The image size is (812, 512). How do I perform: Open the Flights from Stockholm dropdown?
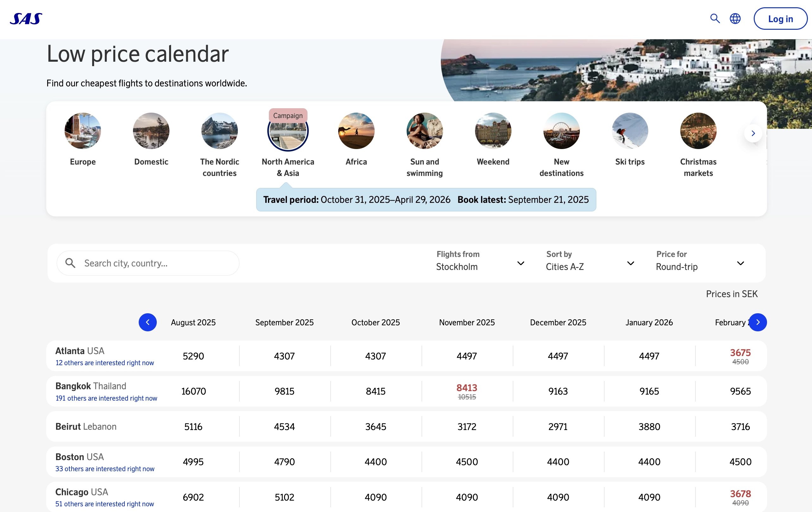(480, 261)
